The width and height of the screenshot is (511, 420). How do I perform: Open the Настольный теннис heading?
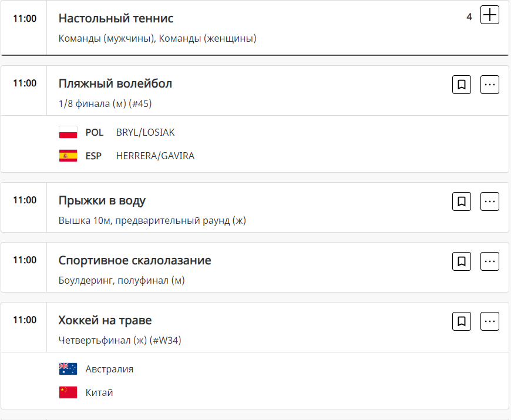click(116, 18)
